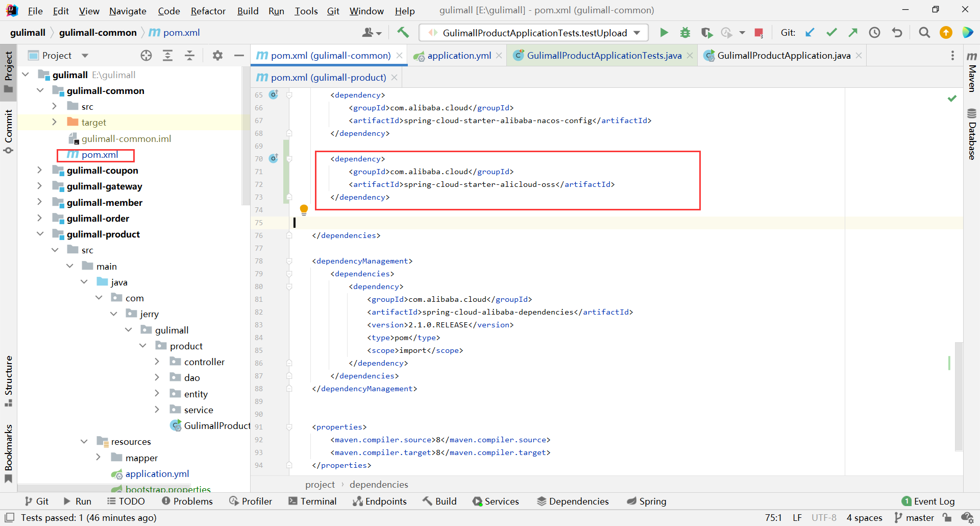This screenshot has width=980, height=526.
Task: Expand the gulimall-coupon module
Action: click(x=40, y=170)
